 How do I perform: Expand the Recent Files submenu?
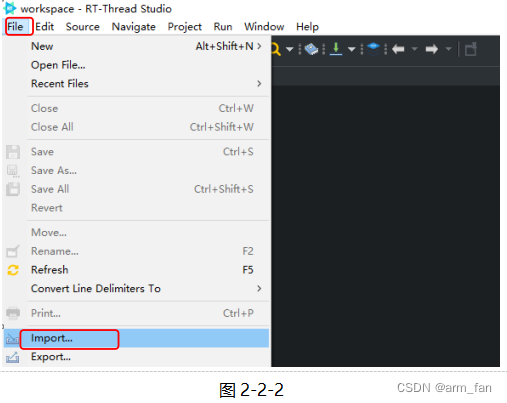coord(136,84)
